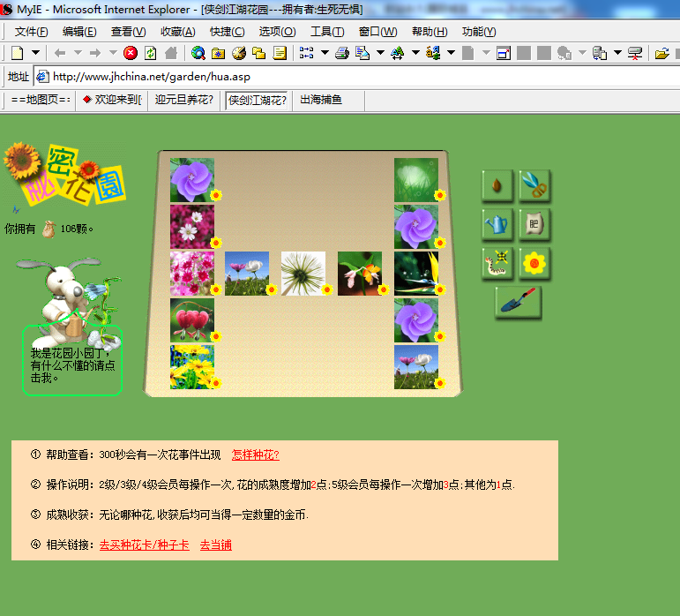Expand the proxy computers dropdown arrow

(x=618, y=52)
